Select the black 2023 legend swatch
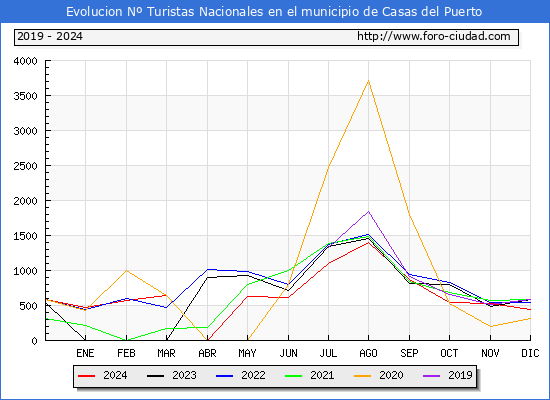Screen dimensions: 550x400 155,376
